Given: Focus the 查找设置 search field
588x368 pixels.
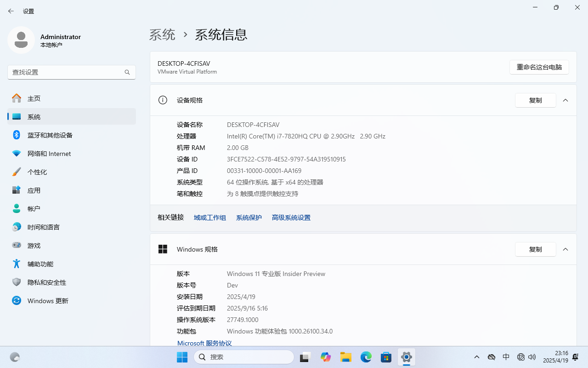Looking at the screenshot, I should tap(72, 72).
